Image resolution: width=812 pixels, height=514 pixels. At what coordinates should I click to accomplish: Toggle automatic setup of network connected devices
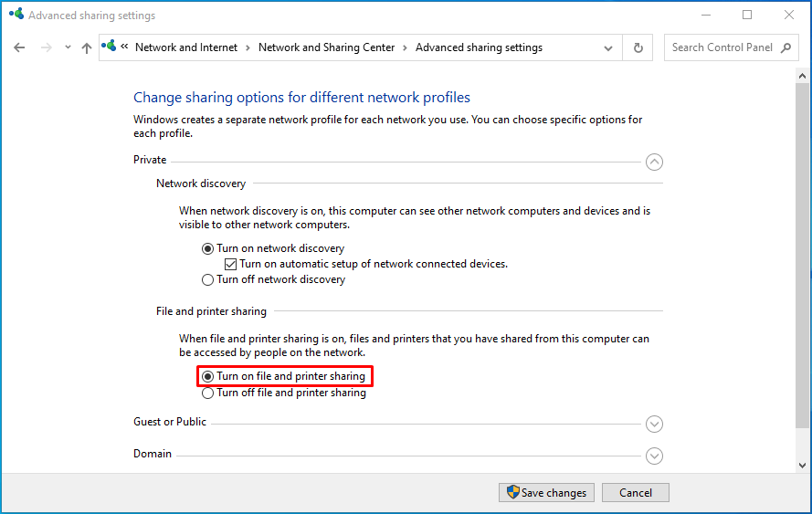[230, 264]
